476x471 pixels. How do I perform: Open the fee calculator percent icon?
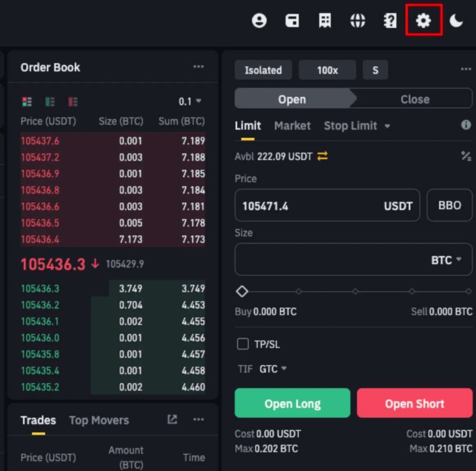click(466, 156)
